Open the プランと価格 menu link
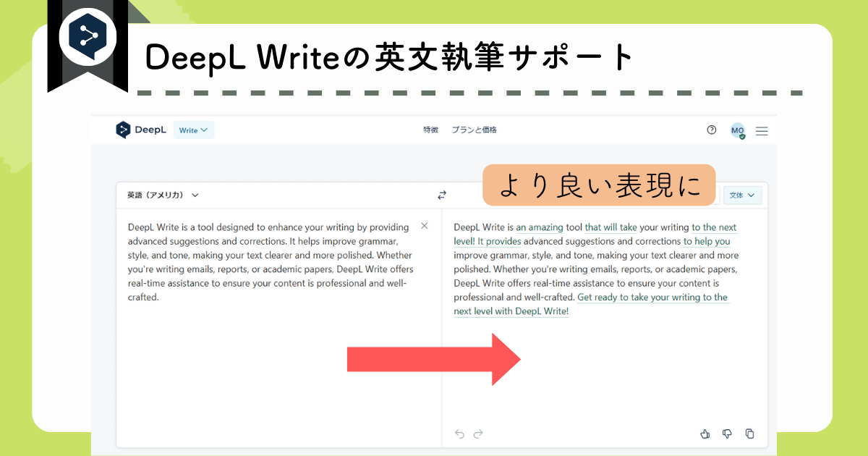The image size is (868, 456). [475, 130]
